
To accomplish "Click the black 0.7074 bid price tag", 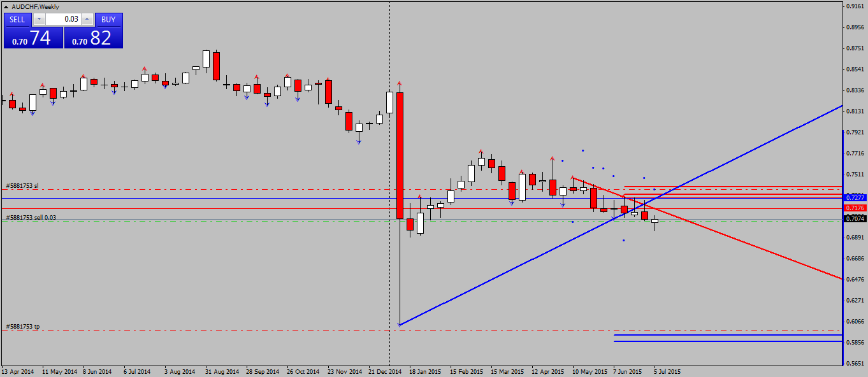I will coord(854,219).
